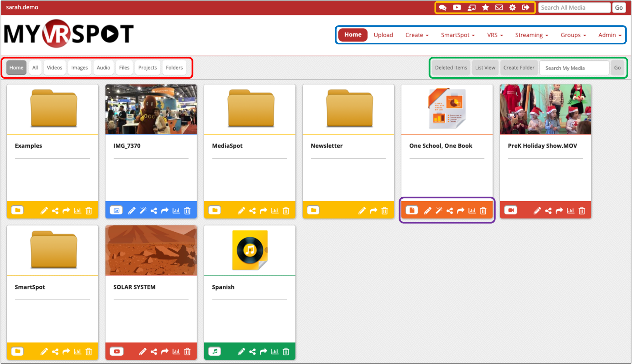Open the IMG_7370 photo thumbnail
Image resolution: width=632 pixels, height=364 pixels.
[x=151, y=109]
